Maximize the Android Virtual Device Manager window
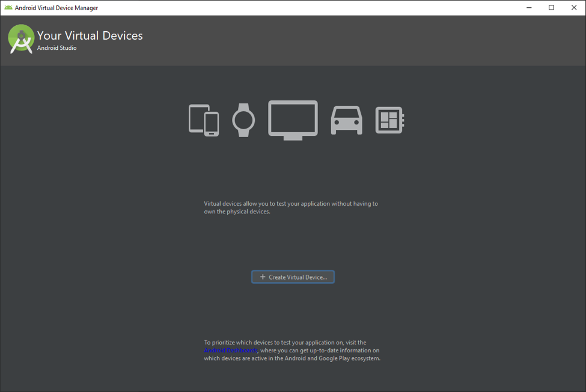The width and height of the screenshot is (586, 392). point(551,7)
